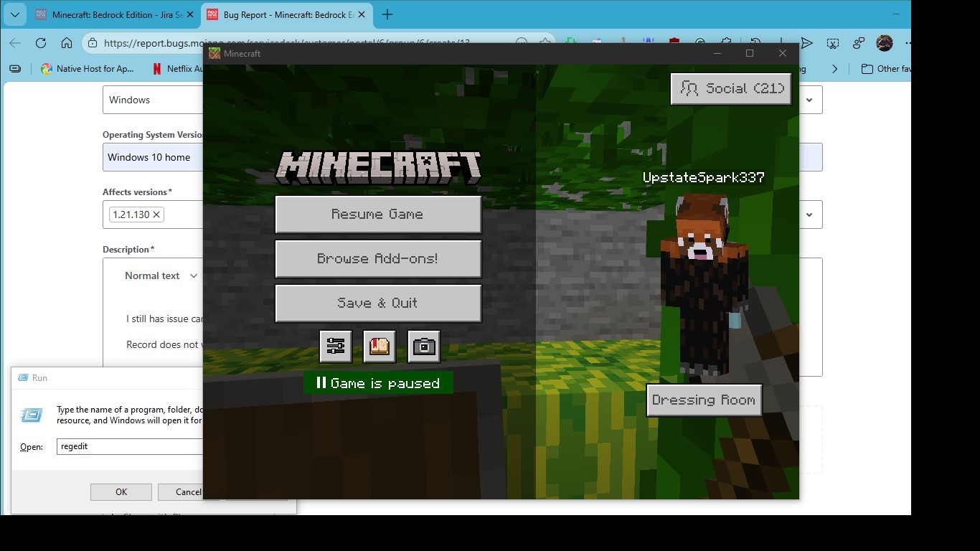980x551 pixels.
Task: Click the Game is paused indicator
Action: coord(378,383)
